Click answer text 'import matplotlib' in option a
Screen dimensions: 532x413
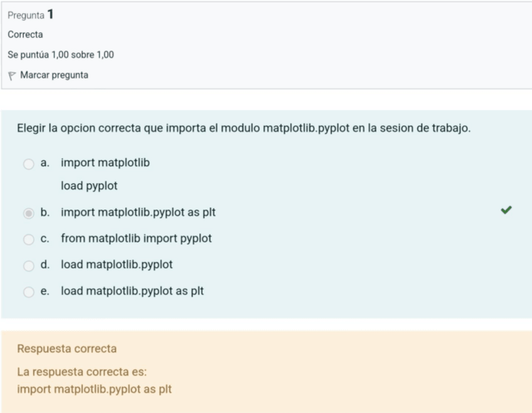105,163
